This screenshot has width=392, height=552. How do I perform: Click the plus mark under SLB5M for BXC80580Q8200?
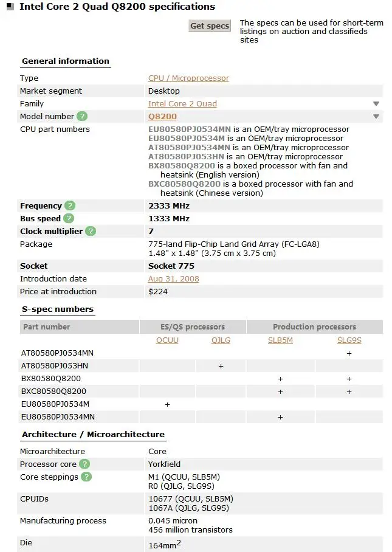[x=280, y=391]
